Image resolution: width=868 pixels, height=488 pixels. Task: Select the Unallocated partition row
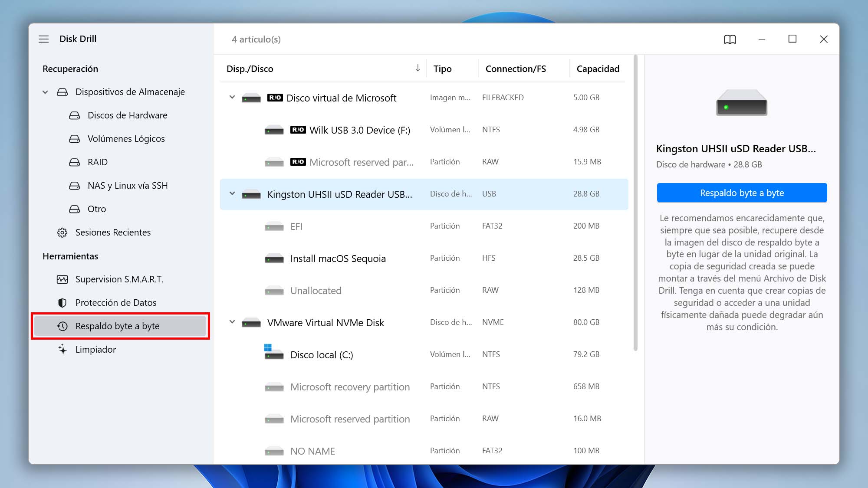(x=424, y=291)
